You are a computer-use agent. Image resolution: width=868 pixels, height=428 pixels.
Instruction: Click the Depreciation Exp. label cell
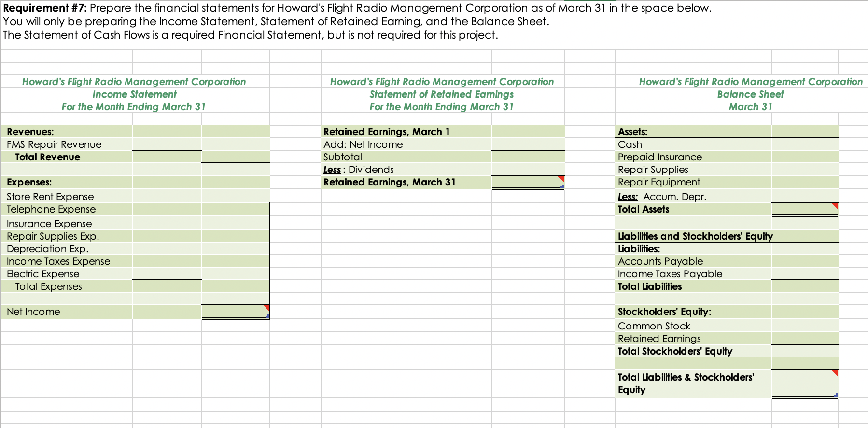[67, 249]
